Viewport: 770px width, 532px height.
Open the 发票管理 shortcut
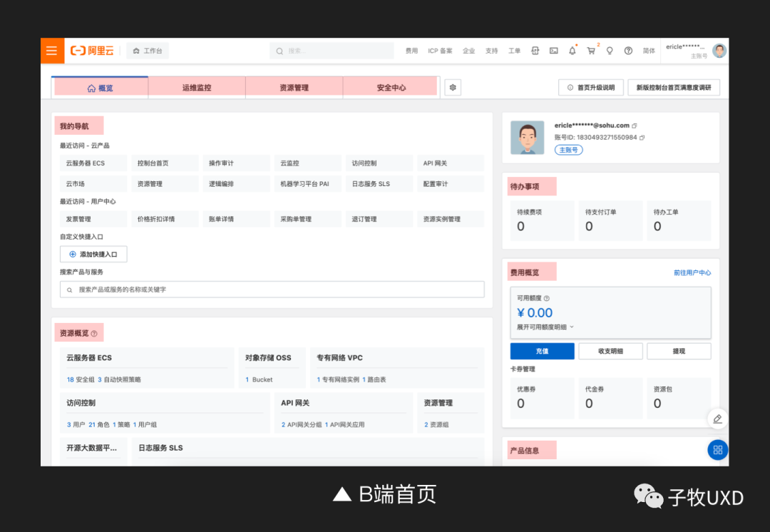tap(93, 219)
